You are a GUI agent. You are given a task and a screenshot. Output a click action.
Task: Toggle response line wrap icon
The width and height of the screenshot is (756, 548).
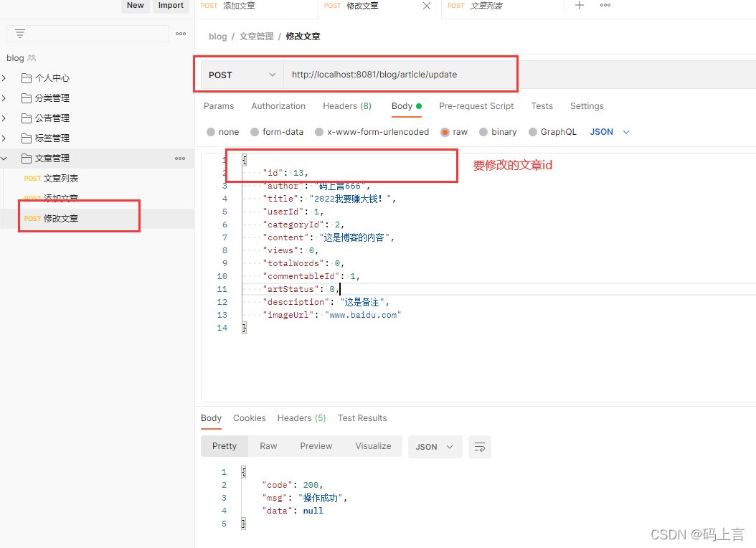coord(480,447)
